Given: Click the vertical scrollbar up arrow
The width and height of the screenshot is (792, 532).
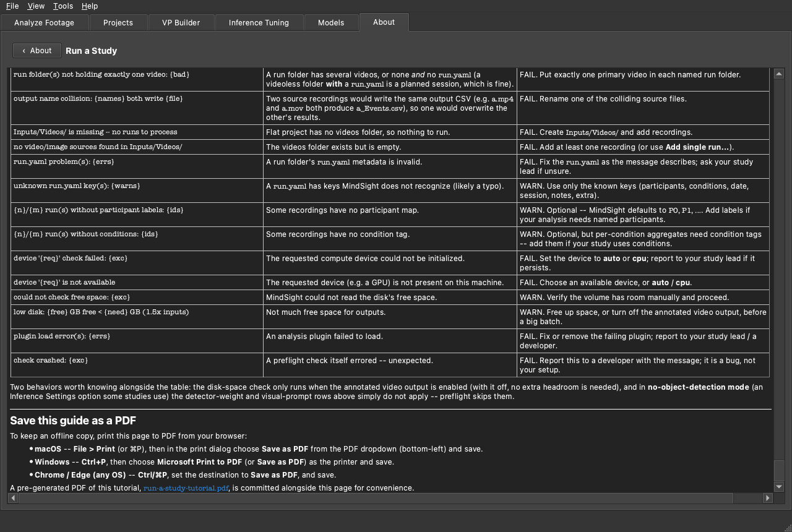Looking at the screenshot, I should [x=779, y=73].
